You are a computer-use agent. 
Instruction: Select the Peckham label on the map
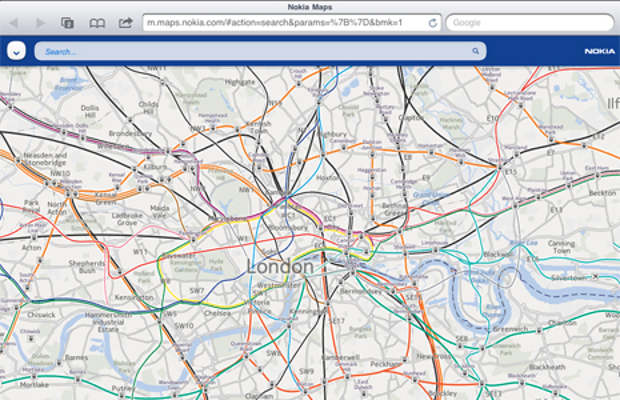point(386,364)
